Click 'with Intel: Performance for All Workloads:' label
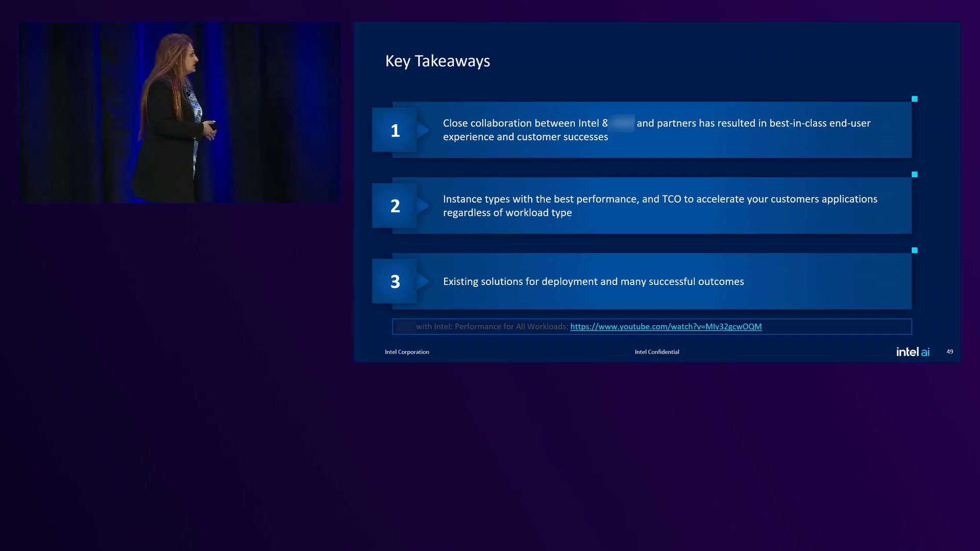Viewport: 980px width, 551px height. [x=492, y=327]
